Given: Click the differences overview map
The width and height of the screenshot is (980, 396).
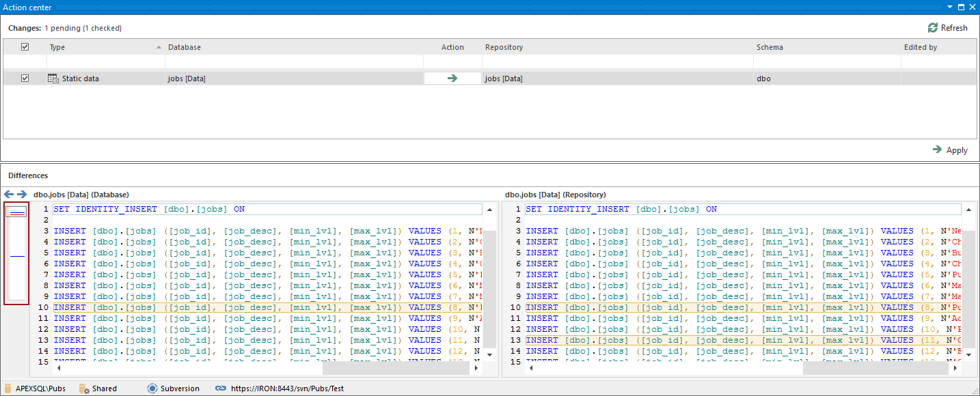Looking at the screenshot, I should pyautogui.click(x=16, y=253).
